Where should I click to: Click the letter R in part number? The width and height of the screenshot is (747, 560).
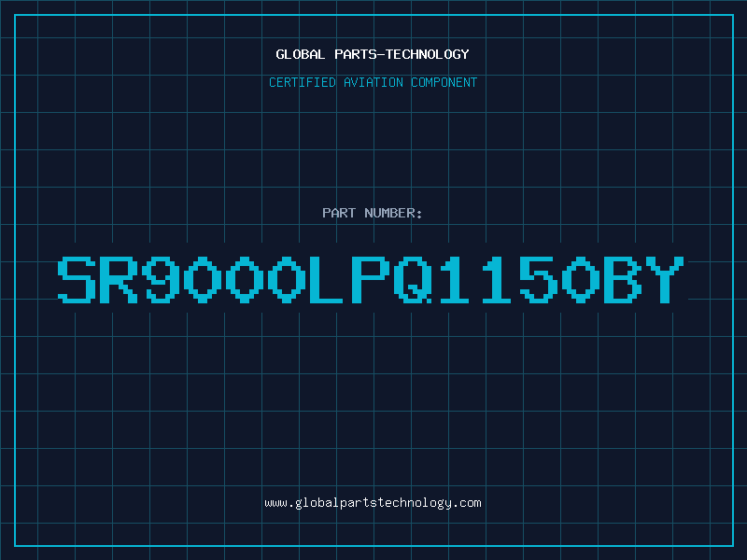pyautogui.click(x=119, y=279)
